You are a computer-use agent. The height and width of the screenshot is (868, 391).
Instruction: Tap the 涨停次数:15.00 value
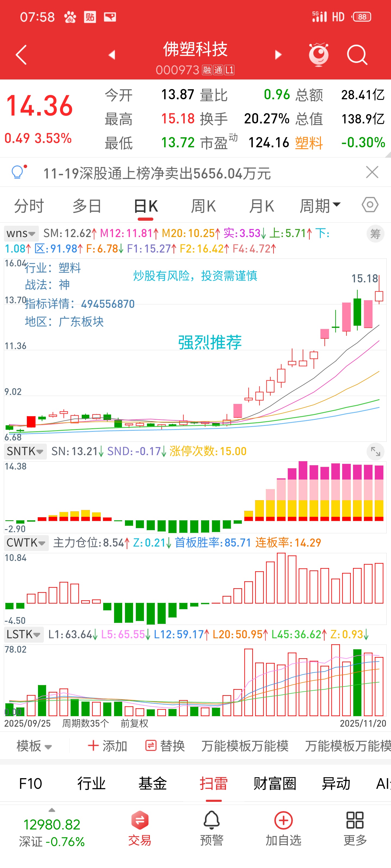point(208,451)
